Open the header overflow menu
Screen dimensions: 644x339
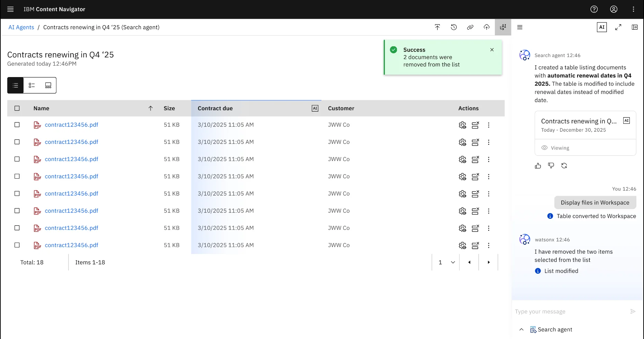click(x=633, y=9)
